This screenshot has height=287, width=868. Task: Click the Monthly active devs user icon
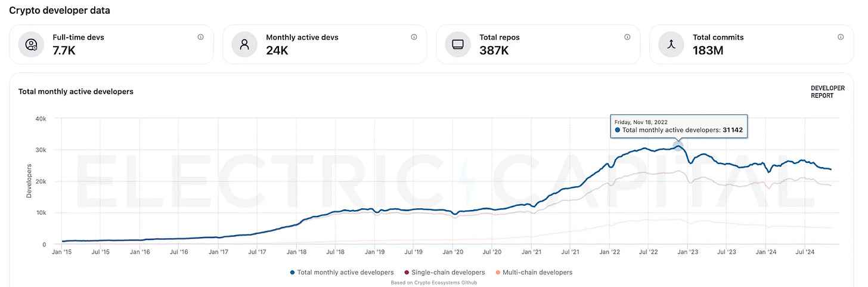click(x=244, y=44)
